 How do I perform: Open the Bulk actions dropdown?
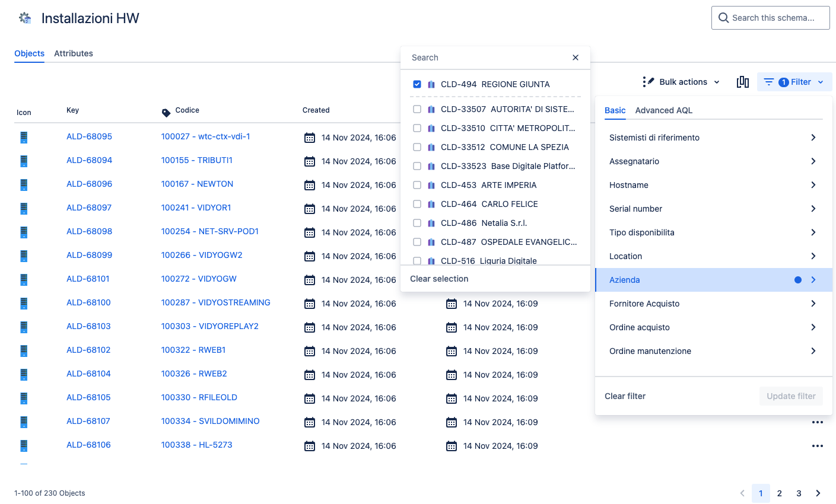pos(682,82)
